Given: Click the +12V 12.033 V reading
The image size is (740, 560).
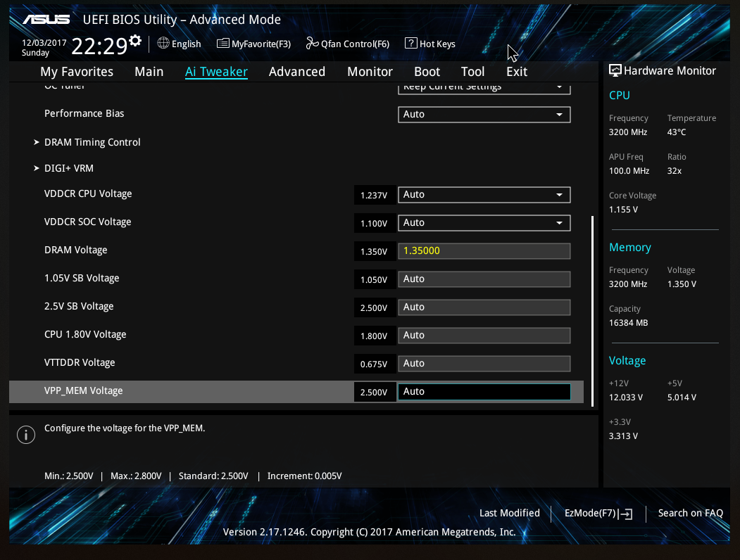Looking at the screenshot, I should (625, 397).
